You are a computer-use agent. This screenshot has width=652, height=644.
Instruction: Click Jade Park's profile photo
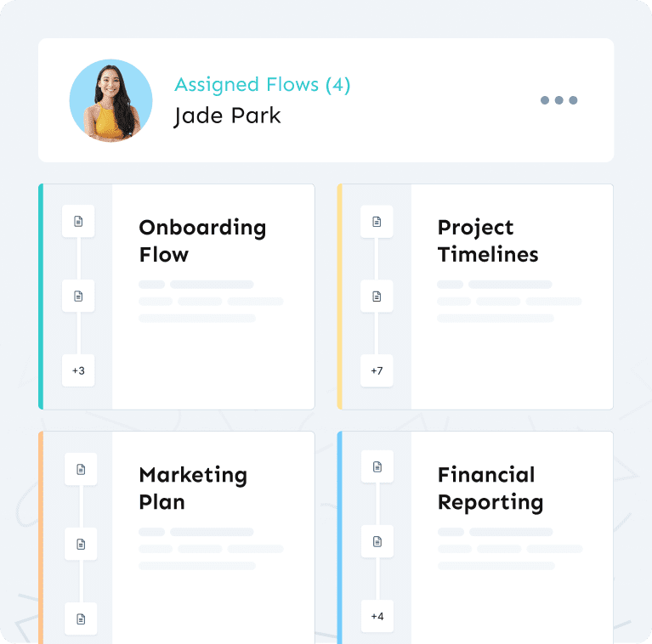tap(111, 100)
